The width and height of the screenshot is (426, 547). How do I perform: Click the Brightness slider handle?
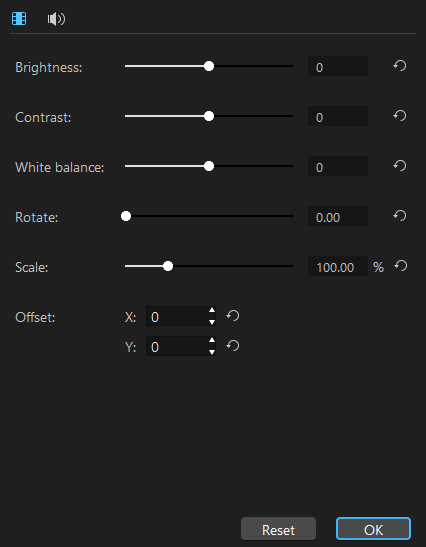pyautogui.click(x=209, y=66)
